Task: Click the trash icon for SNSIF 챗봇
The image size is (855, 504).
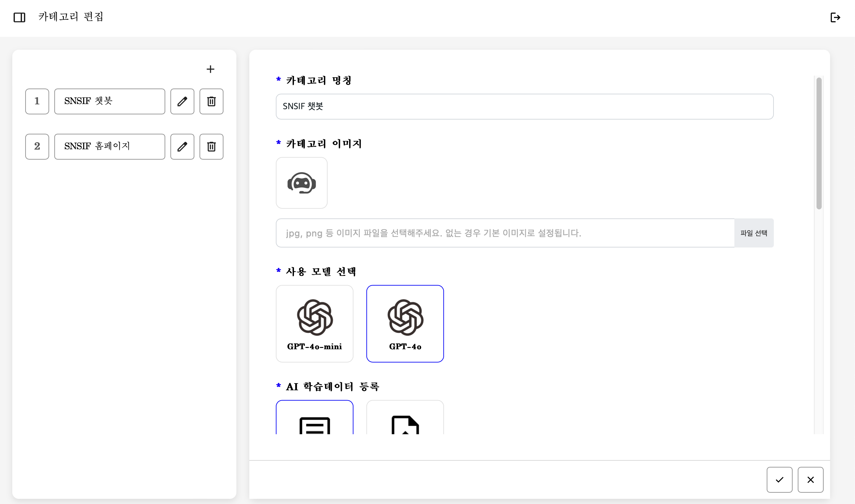Action: point(211,101)
